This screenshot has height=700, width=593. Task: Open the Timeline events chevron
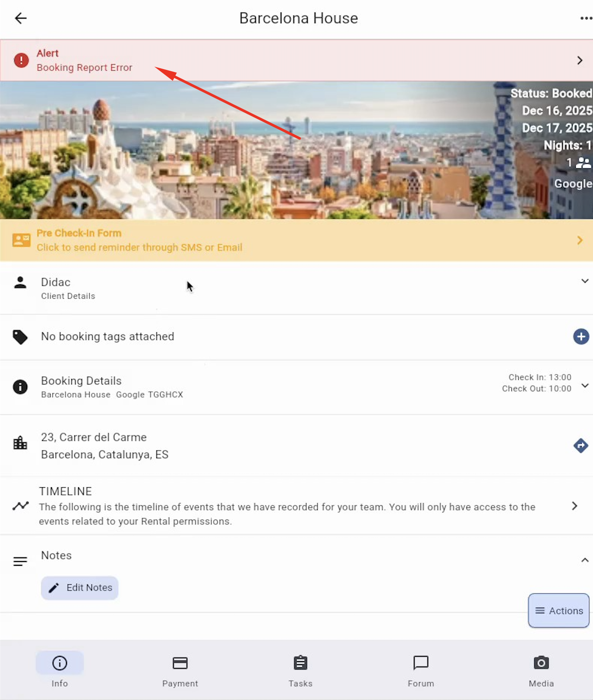coord(574,506)
